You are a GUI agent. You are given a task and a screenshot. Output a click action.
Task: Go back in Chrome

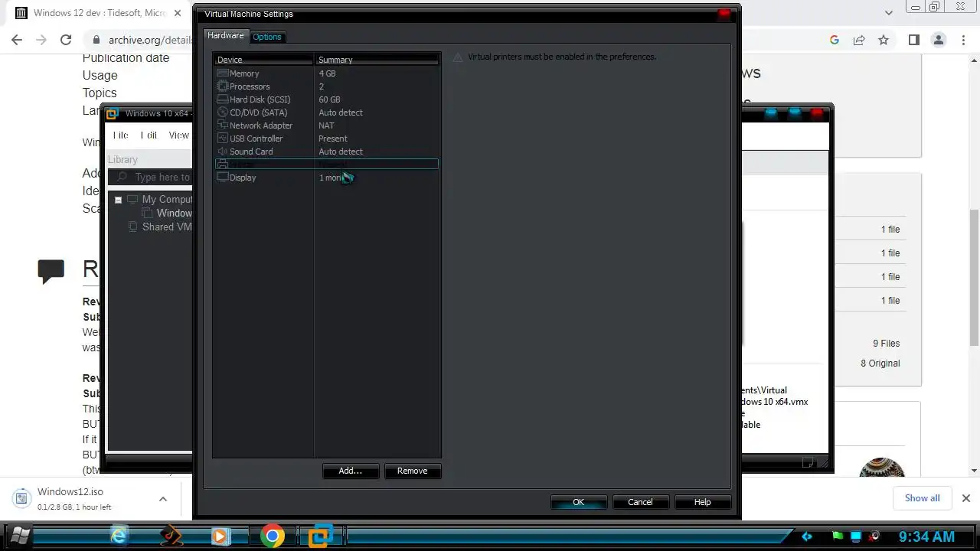(x=16, y=40)
